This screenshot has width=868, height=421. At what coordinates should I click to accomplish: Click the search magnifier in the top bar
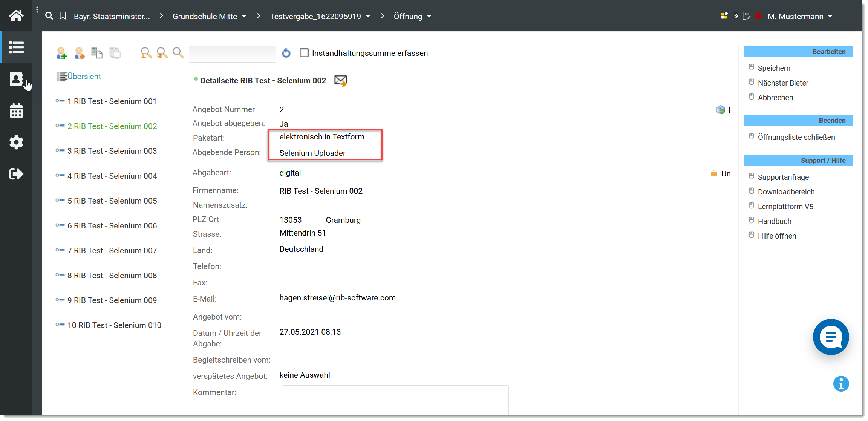pos(49,16)
